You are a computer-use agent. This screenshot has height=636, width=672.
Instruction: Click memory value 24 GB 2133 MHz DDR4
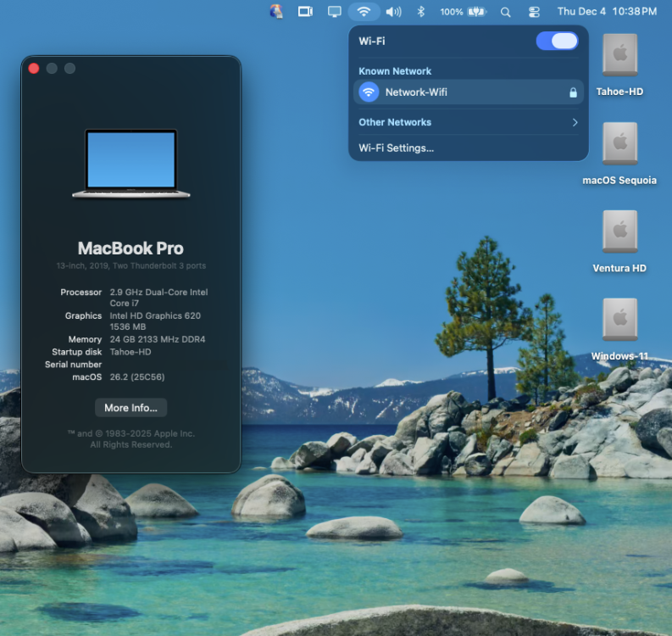pyautogui.click(x=158, y=339)
